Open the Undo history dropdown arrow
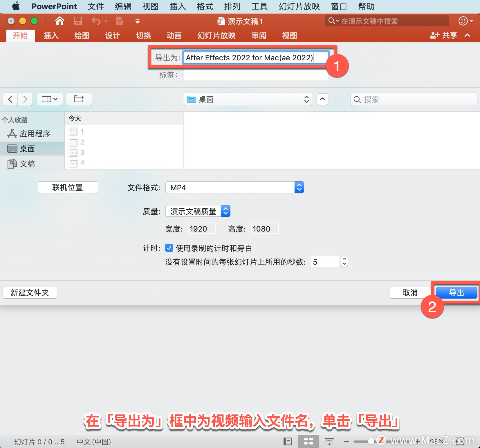Viewport: 480px width, 448px height. pyautogui.click(x=106, y=21)
